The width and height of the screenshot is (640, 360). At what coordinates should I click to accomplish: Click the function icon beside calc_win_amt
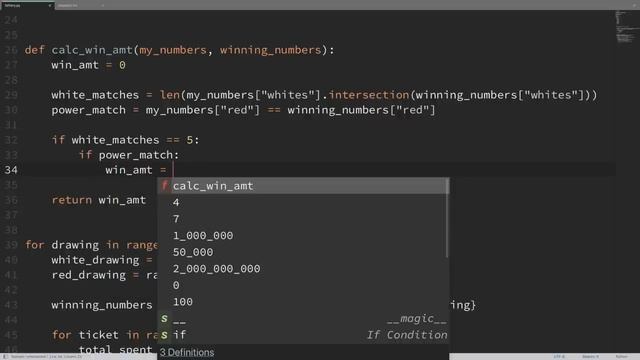(164, 186)
